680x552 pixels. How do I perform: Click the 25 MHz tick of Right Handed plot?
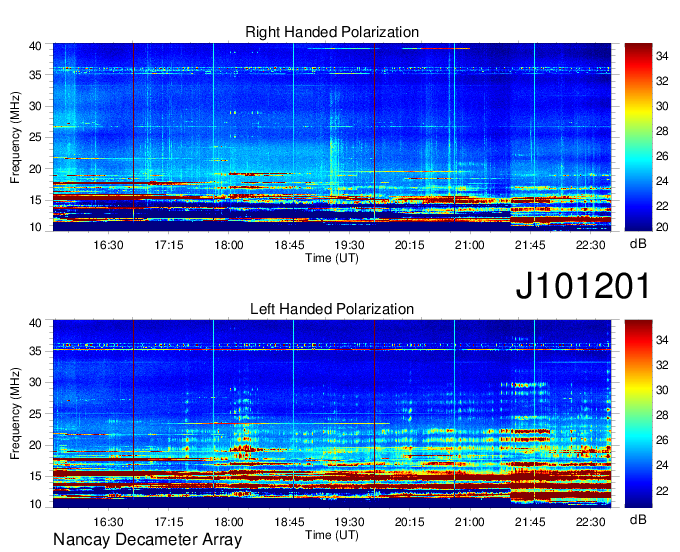point(35,137)
